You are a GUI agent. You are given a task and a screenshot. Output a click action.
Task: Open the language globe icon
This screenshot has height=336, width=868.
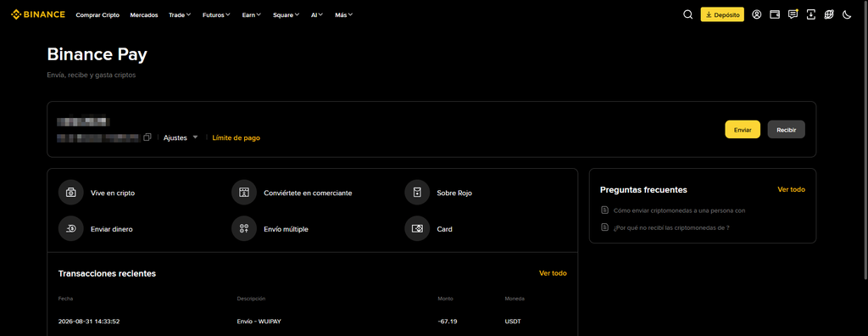829,15
